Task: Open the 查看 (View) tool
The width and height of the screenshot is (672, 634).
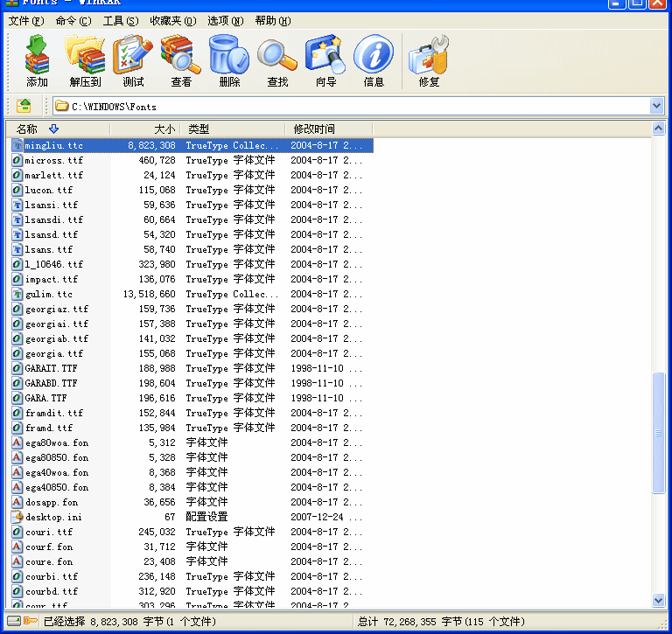Action: pyautogui.click(x=181, y=61)
